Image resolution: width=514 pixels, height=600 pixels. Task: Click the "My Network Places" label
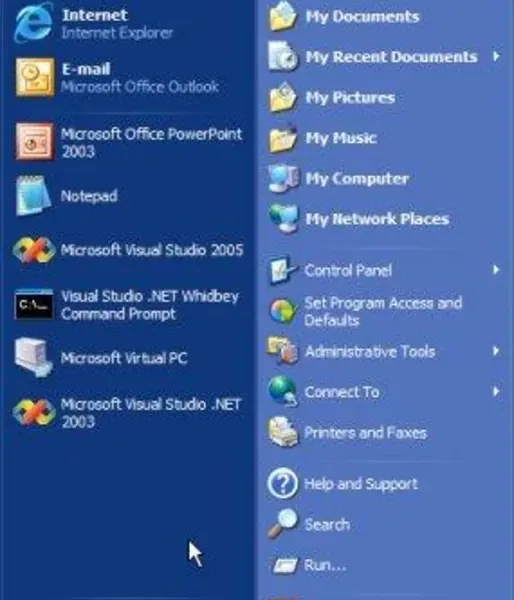pyautogui.click(x=377, y=219)
